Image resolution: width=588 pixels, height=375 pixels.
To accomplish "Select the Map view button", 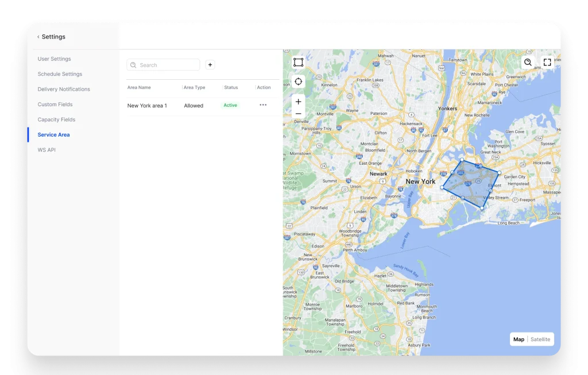I will [x=519, y=339].
